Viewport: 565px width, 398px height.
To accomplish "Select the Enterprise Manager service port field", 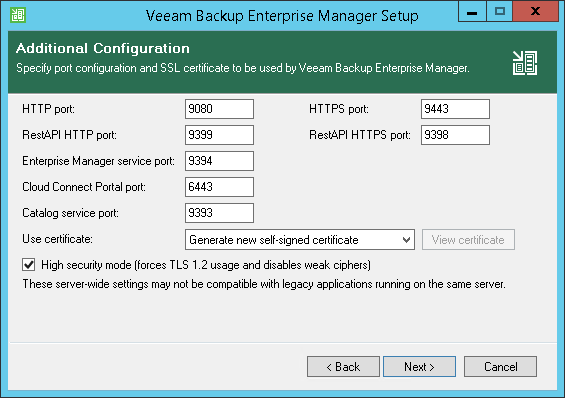I will 219,161.
